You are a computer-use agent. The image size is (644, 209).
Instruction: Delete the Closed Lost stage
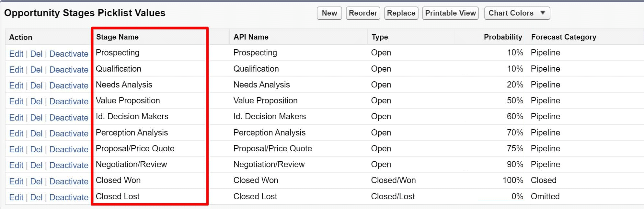[36, 197]
